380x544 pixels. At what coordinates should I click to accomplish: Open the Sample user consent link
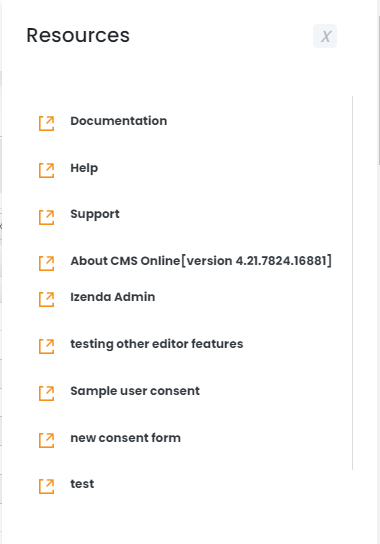(135, 391)
